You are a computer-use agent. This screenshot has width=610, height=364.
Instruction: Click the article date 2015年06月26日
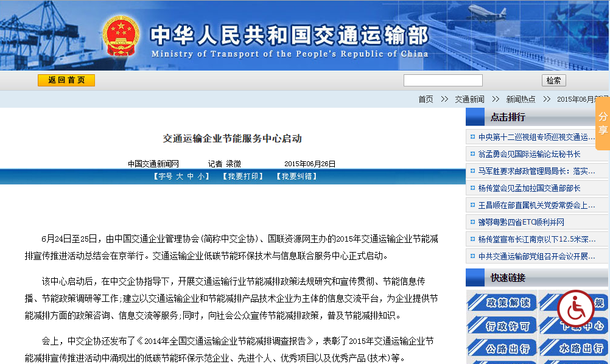310,164
